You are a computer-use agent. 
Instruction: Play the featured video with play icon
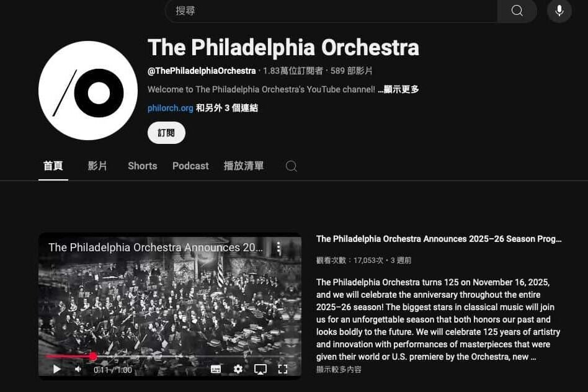pyautogui.click(x=56, y=369)
